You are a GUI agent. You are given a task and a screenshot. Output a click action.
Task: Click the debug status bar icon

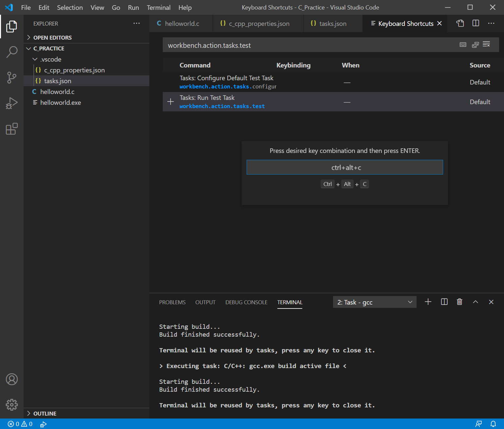(43, 424)
